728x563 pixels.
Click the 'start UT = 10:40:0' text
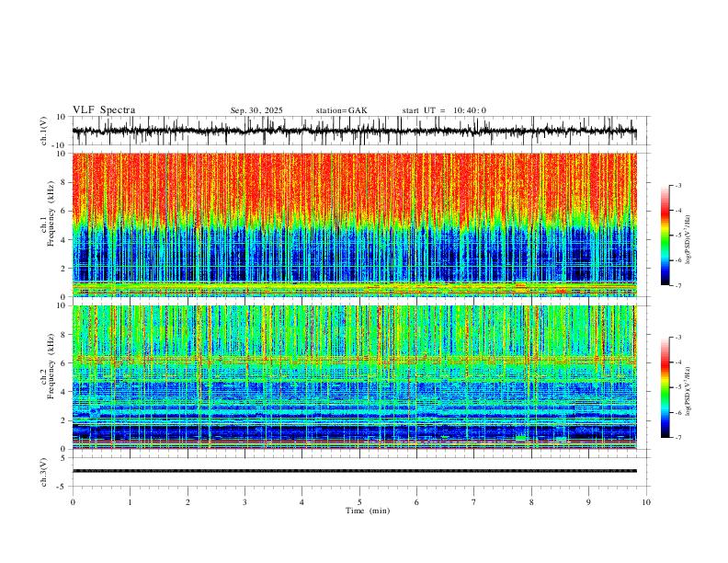coord(444,110)
